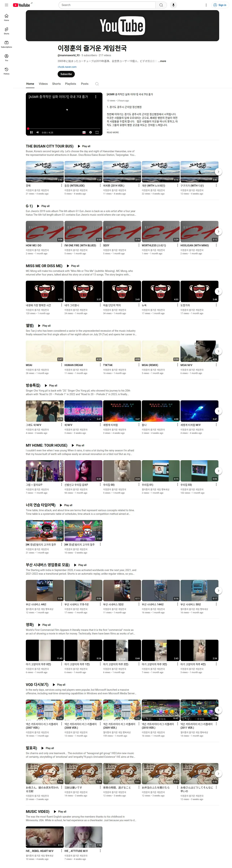
Task: Open more options on featured video player
Action: [96, 97]
